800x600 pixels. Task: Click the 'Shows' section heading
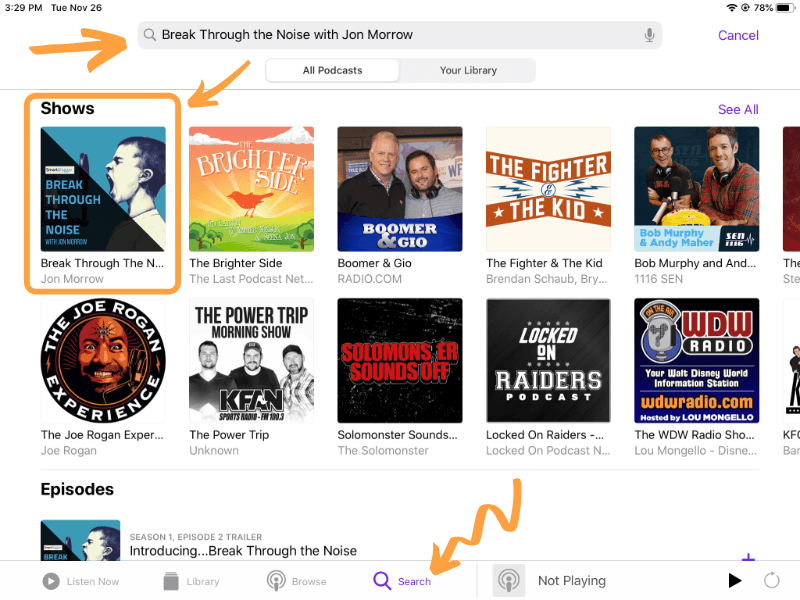pyautogui.click(x=67, y=108)
